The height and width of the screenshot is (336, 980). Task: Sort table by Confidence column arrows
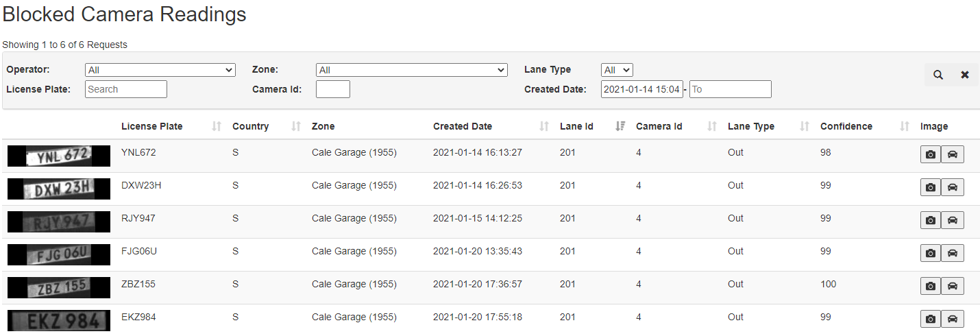point(905,126)
